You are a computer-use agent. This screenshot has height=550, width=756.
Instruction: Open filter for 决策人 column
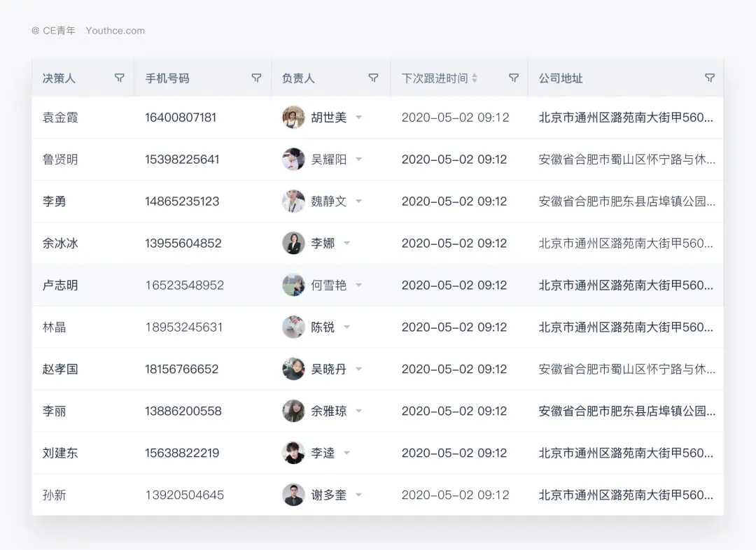tap(119, 78)
